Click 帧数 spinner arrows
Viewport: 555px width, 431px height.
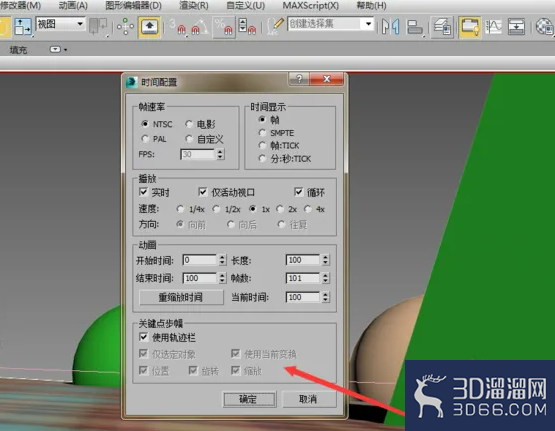click(x=325, y=278)
